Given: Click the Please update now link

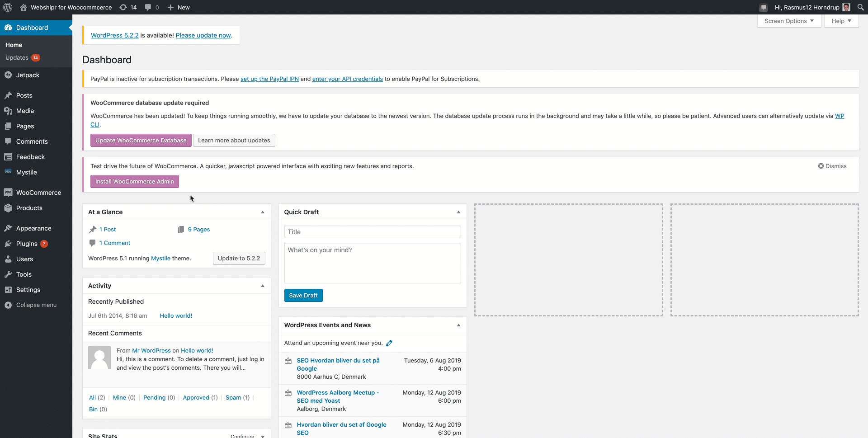Looking at the screenshot, I should click(203, 35).
